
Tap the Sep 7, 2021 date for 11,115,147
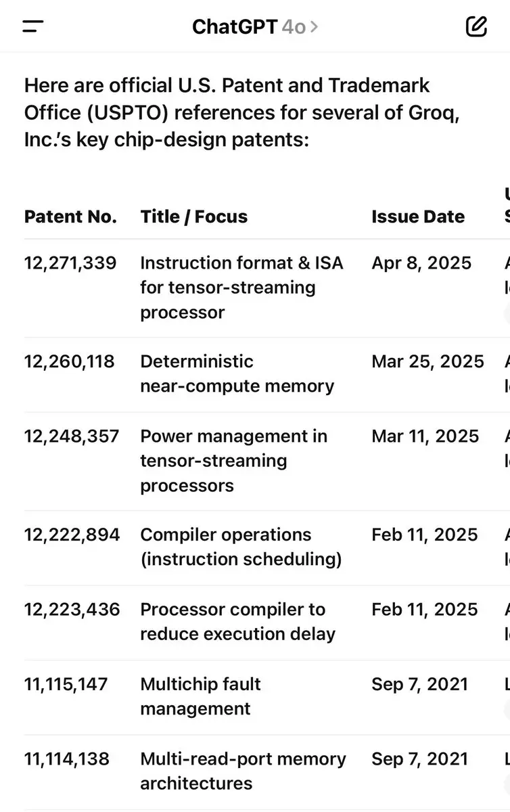coord(419,684)
